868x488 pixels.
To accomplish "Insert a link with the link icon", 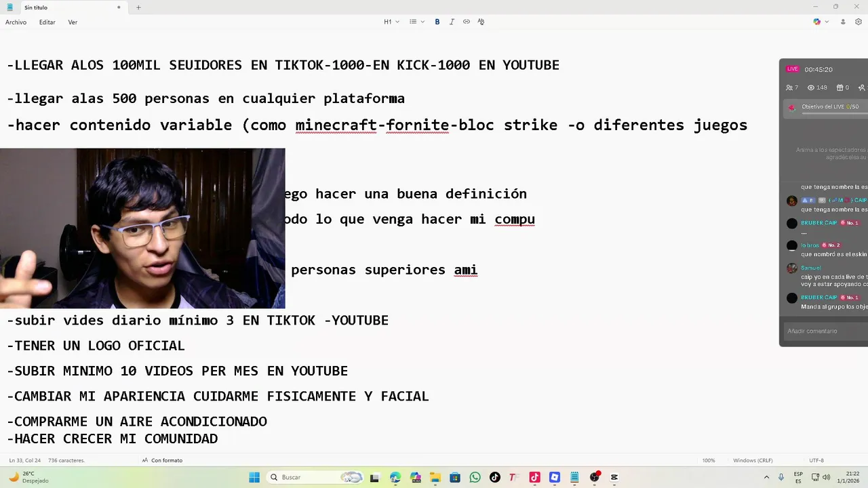I will (467, 22).
